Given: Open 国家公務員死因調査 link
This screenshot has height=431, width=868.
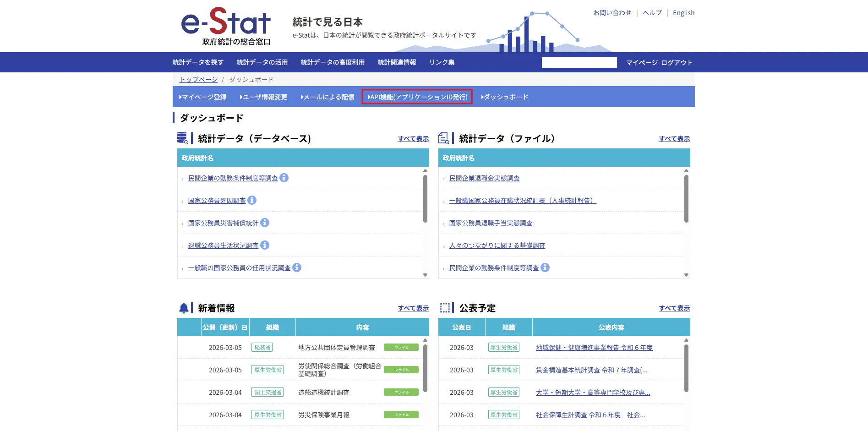Looking at the screenshot, I should pos(217,201).
